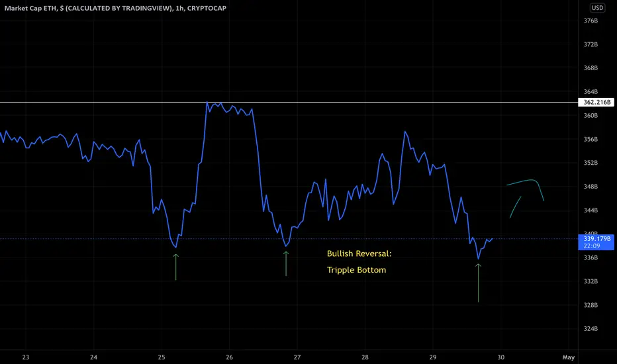Screen dimensions: 617x364
Task: Click the 22:09 countdown timer
Action: pyautogui.click(x=591, y=246)
